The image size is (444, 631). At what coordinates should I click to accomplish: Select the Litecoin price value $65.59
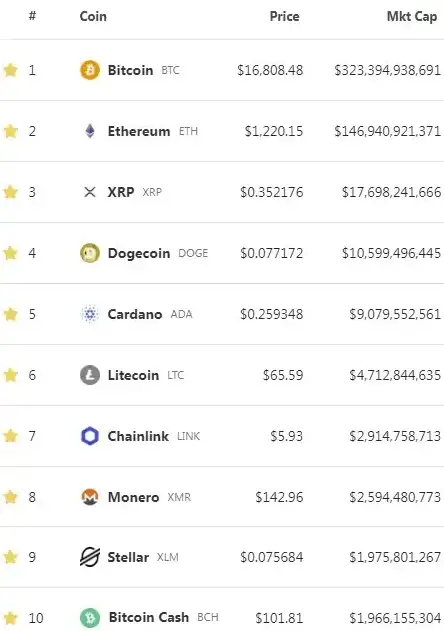tap(283, 375)
